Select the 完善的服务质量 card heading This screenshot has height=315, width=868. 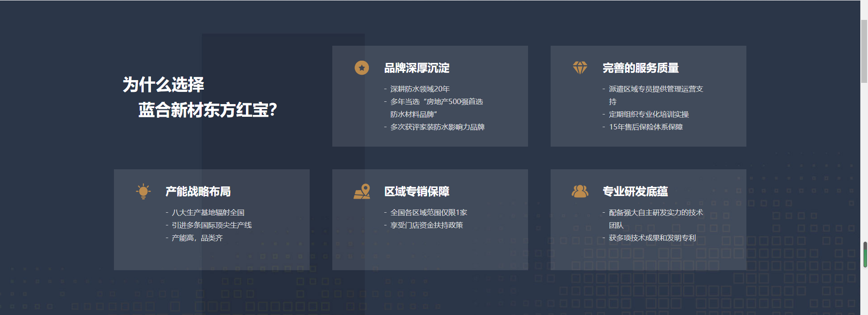pos(641,68)
